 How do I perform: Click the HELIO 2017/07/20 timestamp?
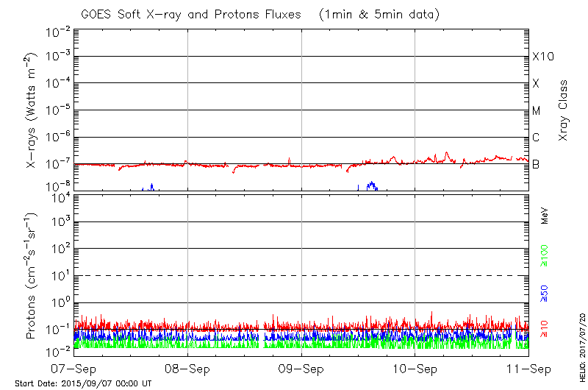(x=581, y=343)
